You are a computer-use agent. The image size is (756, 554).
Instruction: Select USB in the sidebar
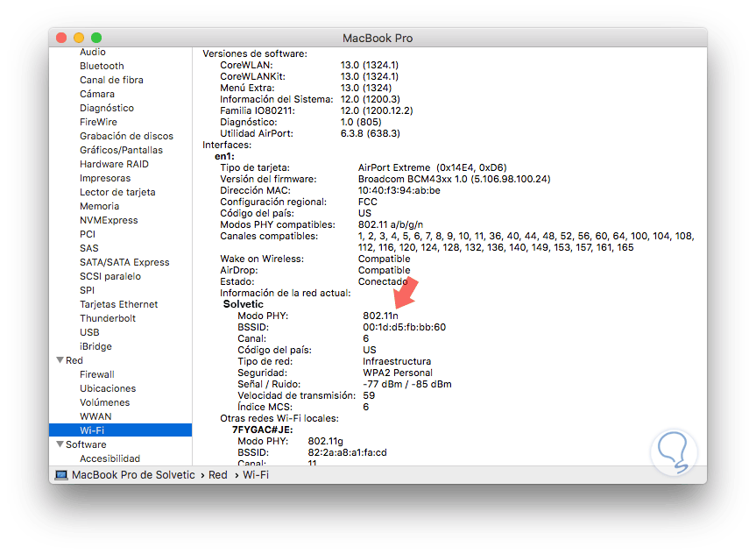[x=89, y=332]
